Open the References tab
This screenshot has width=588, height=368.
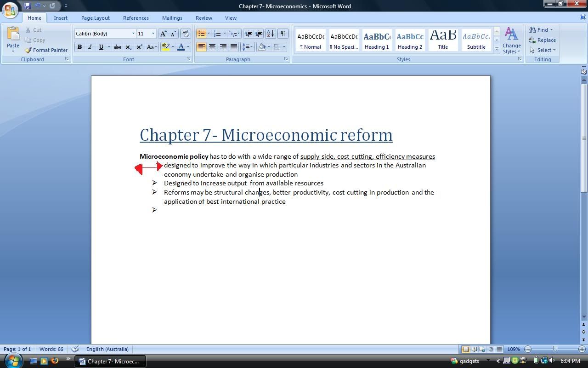point(136,18)
